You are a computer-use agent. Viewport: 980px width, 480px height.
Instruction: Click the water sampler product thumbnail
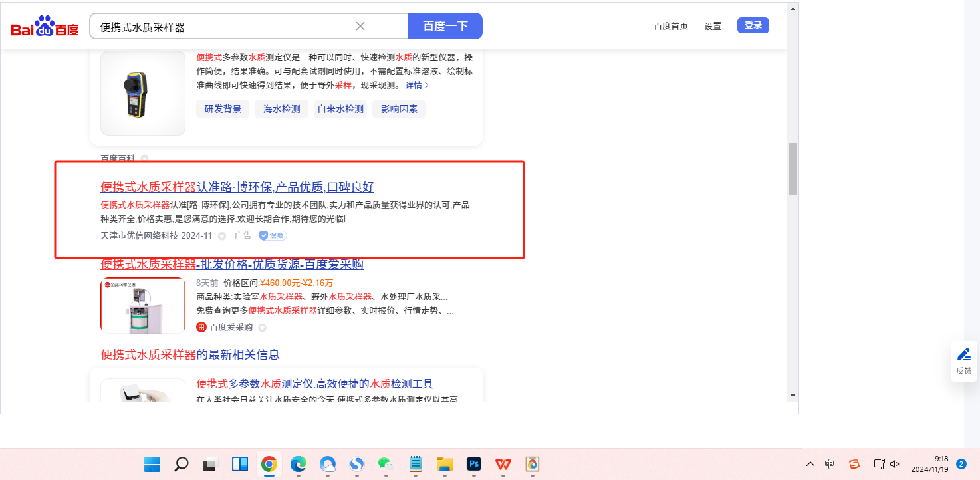(x=143, y=305)
